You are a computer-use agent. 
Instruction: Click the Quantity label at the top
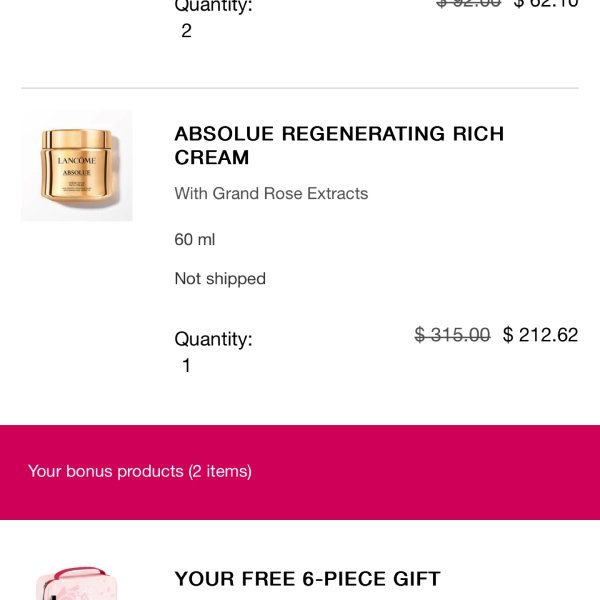[213, 6]
